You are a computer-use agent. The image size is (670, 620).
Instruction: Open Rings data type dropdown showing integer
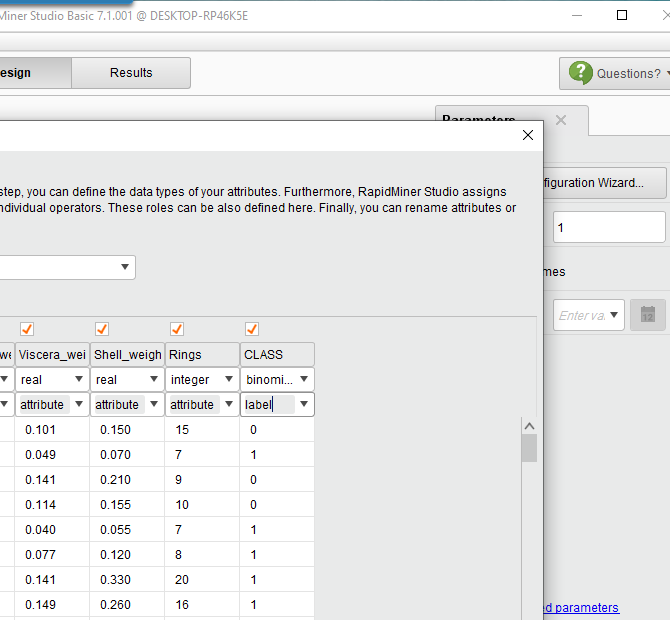pyautogui.click(x=202, y=379)
